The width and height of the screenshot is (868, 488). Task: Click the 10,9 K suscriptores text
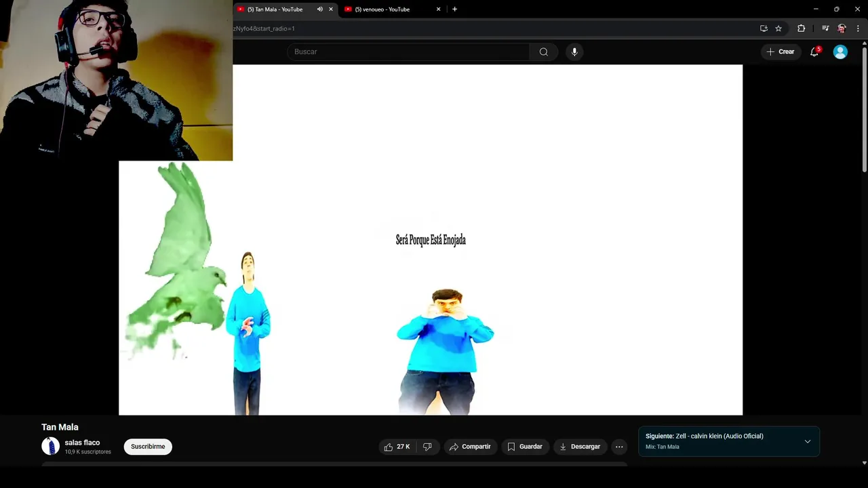point(87,452)
